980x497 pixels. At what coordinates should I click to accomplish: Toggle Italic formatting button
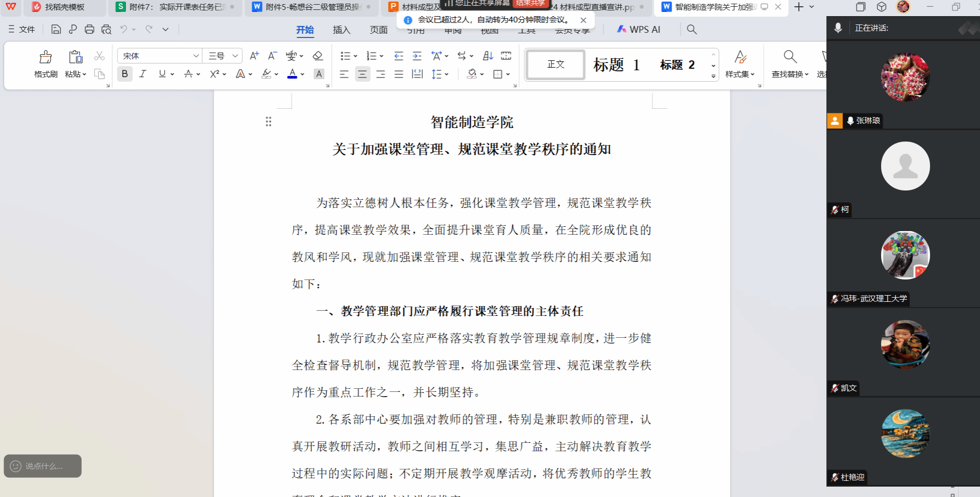(x=143, y=74)
